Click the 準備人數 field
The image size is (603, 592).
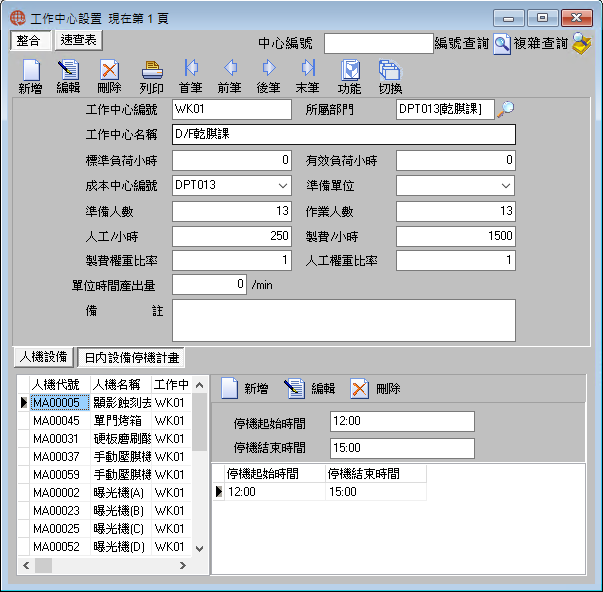tap(232, 211)
